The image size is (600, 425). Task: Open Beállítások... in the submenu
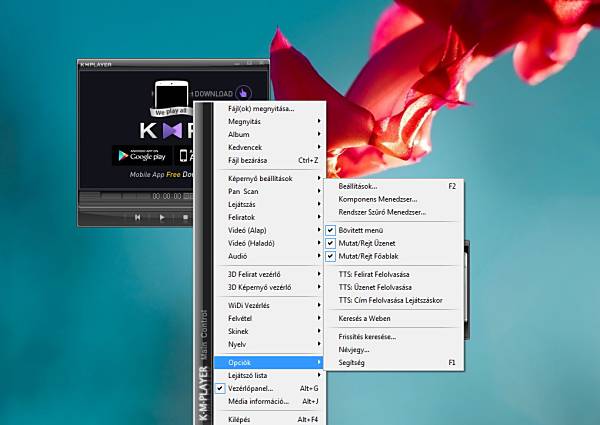393,186
